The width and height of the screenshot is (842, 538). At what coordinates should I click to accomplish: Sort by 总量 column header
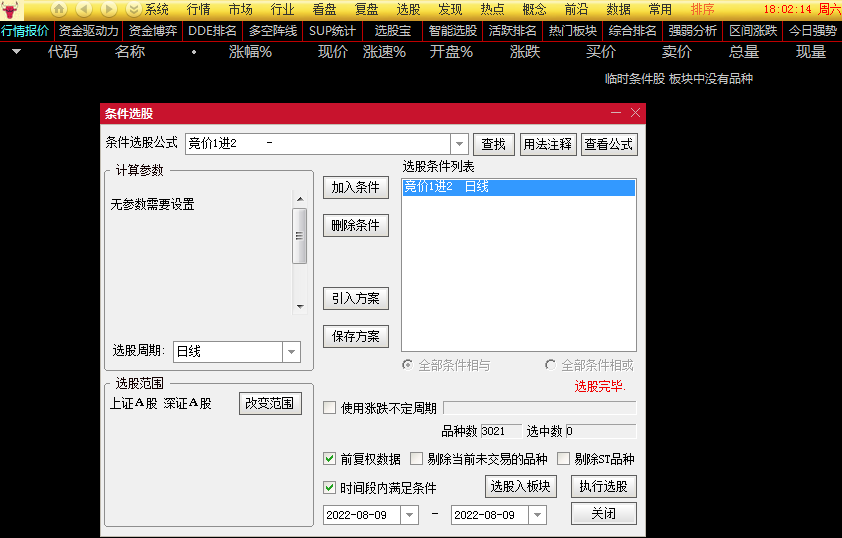(x=744, y=52)
